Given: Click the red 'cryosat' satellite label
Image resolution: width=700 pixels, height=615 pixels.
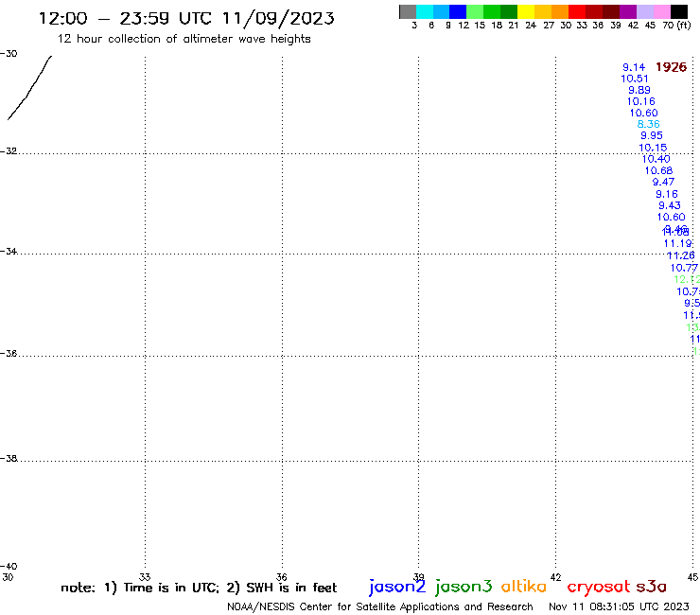Looking at the screenshot, I should click(599, 587).
